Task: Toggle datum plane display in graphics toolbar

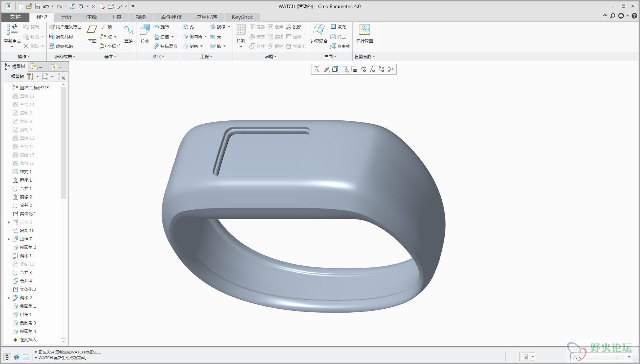Action: click(x=363, y=69)
